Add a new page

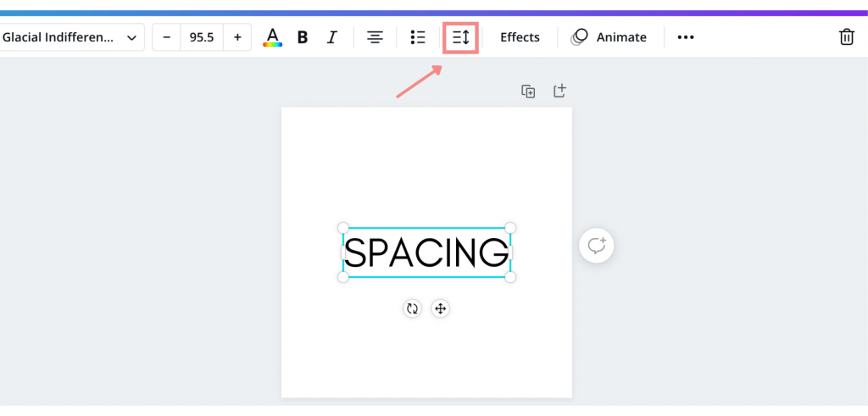[x=559, y=91]
